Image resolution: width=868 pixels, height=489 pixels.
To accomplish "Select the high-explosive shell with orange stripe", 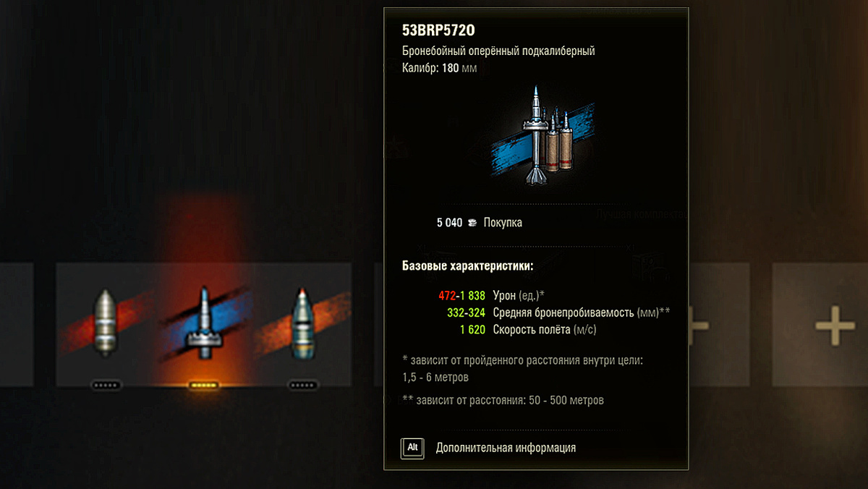I will pos(302,323).
